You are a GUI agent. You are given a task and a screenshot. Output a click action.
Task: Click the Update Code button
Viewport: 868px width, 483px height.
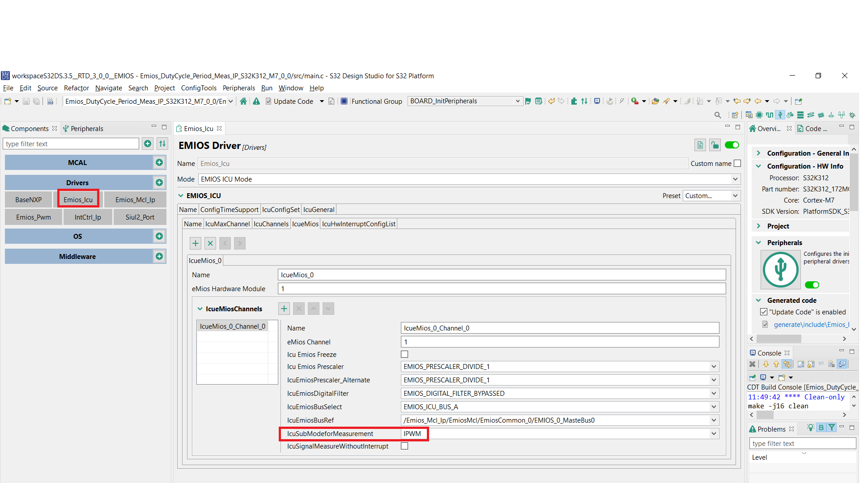tap(293, 101)
